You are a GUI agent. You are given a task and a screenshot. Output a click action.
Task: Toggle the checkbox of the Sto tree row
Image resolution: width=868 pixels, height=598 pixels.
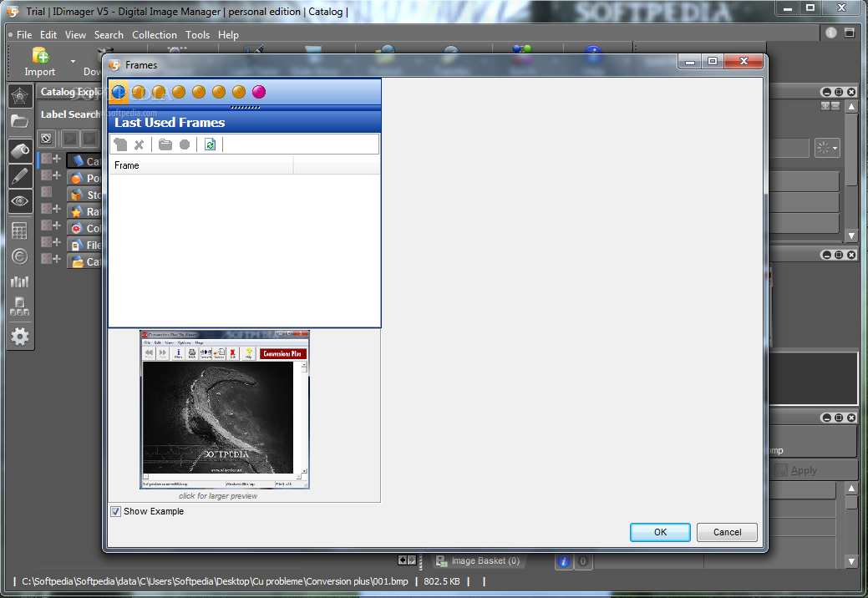coord(46,191)
